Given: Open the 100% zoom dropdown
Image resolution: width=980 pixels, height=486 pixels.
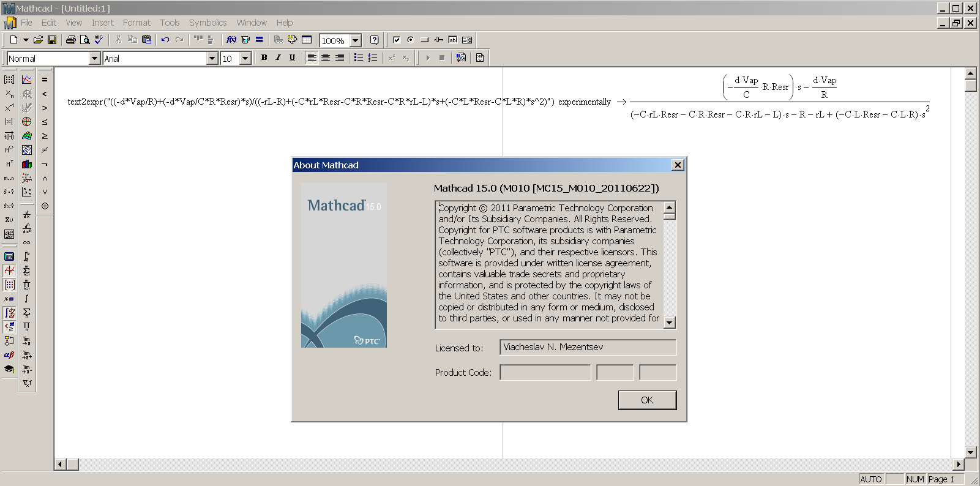Looking at the screenshot, I should (355, 40).
